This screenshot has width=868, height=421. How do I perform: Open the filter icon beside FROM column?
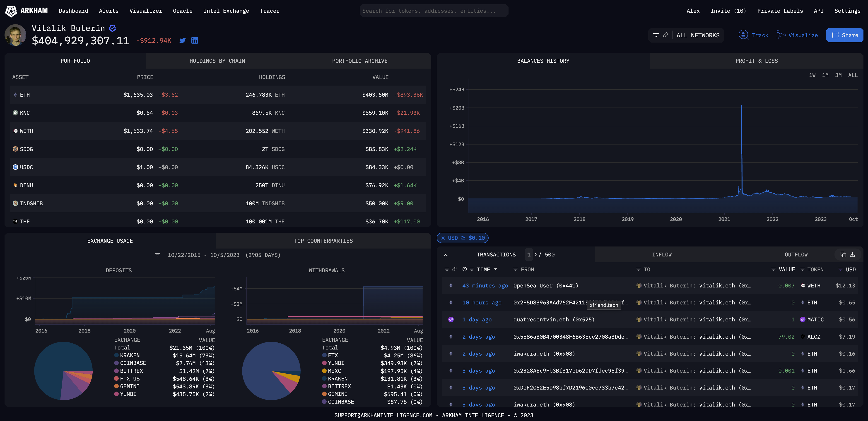click(x=516, y=269)
